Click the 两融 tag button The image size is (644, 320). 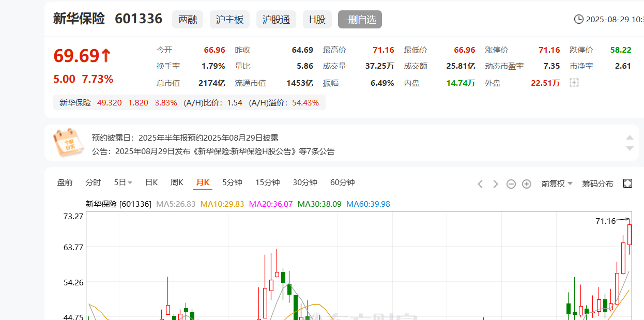tap(187, 20)
